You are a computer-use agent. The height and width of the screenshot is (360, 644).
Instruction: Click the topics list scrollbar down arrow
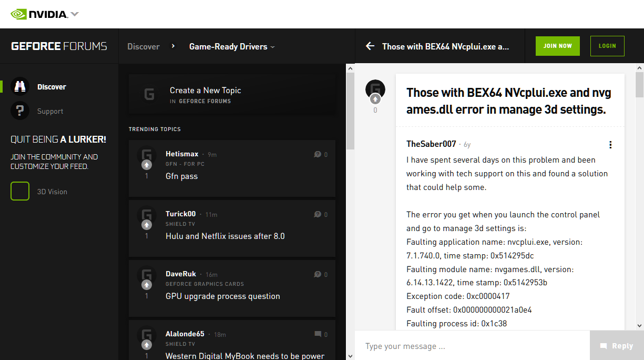(351, 356)
